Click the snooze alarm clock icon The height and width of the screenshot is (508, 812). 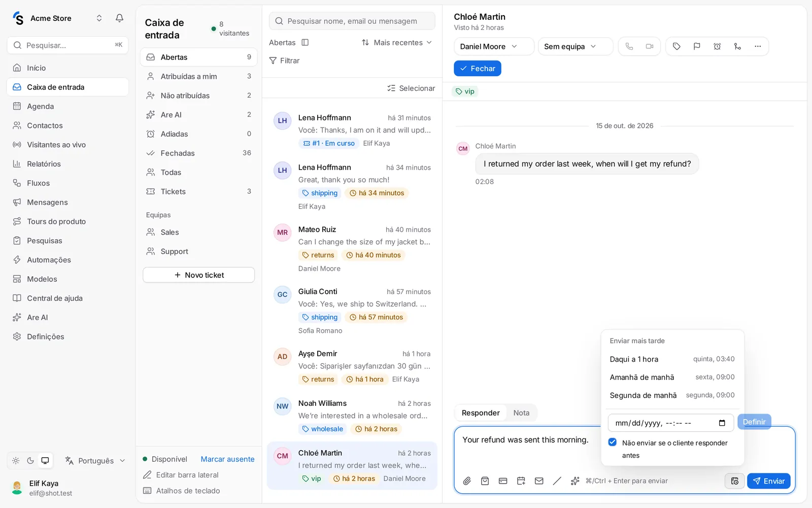717,46
